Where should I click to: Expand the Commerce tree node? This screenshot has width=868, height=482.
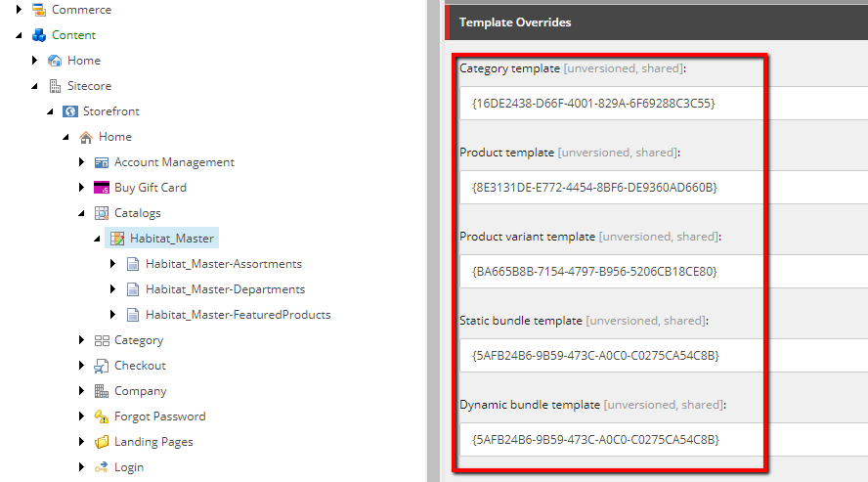click(x=19, y=10)
